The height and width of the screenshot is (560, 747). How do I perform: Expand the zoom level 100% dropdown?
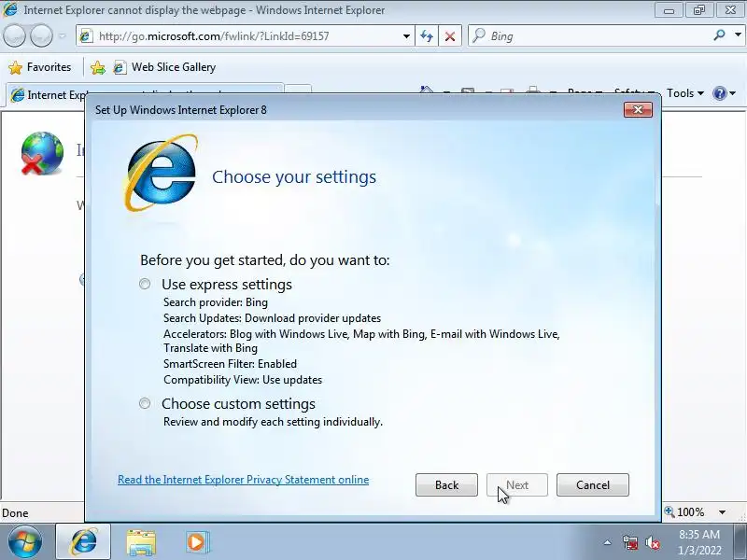(722, 512)
